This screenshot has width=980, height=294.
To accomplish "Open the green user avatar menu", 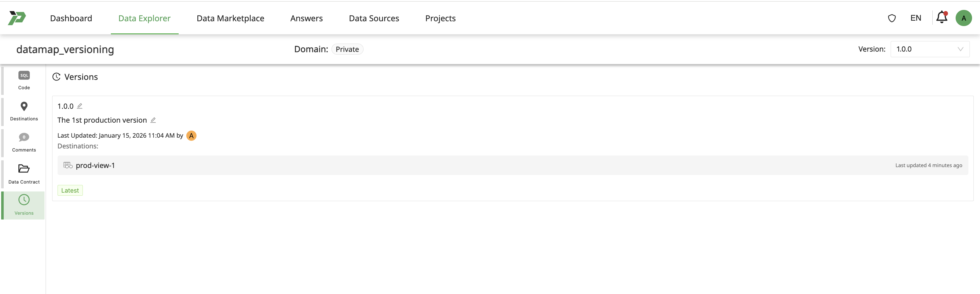I will click(x=963, y=18).
